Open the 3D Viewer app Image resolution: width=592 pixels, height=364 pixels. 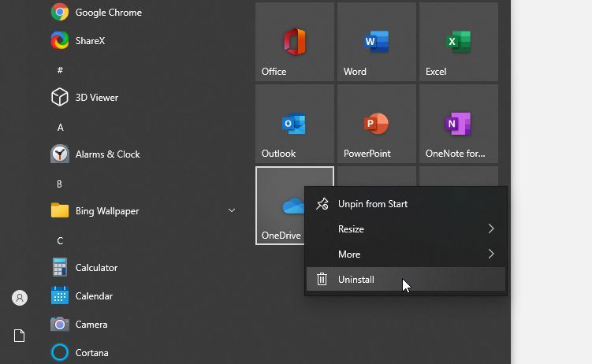(96, 98)
